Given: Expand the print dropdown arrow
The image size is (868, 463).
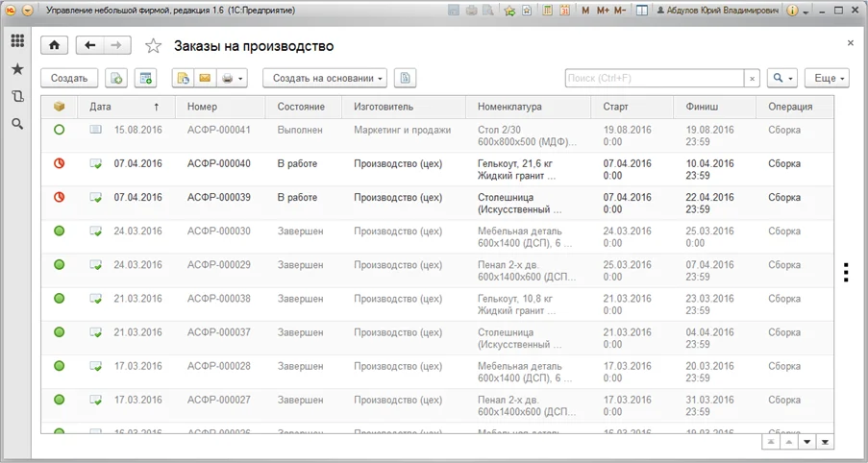Looking at the screenshot, I should click(239, 79).
